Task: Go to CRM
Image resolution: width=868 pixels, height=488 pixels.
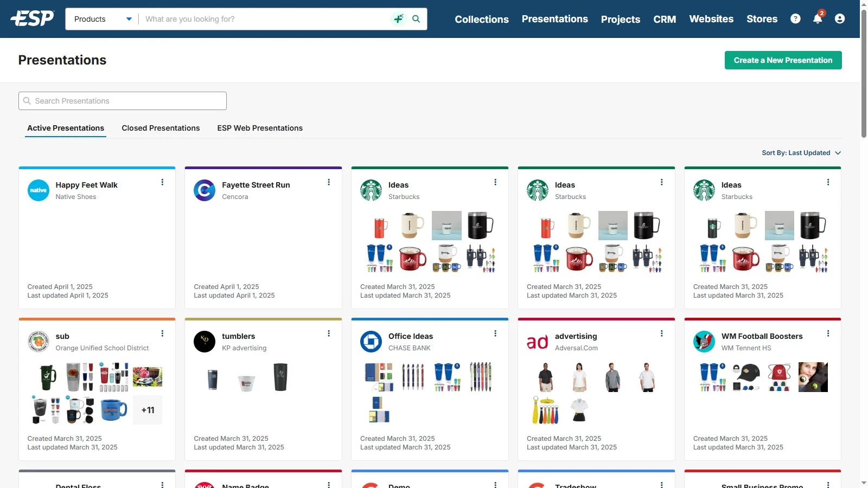Action: (x=665, y=19)
